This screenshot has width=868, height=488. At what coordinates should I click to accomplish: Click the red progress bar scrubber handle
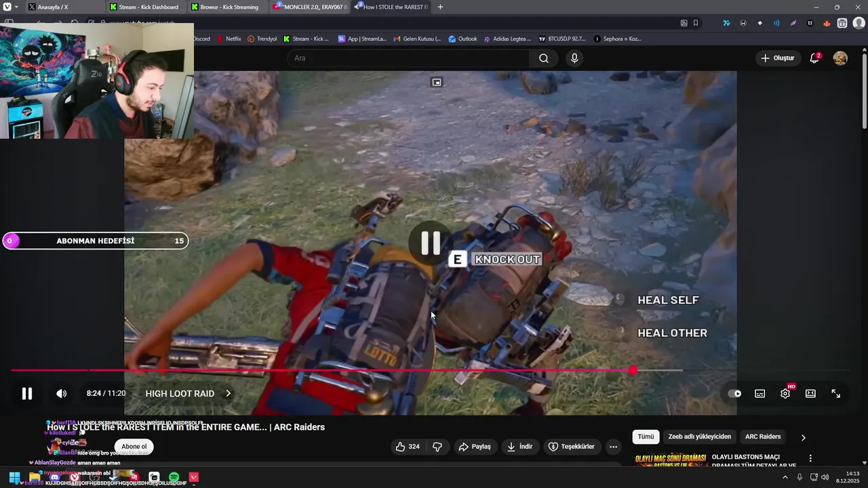point(633,370)
